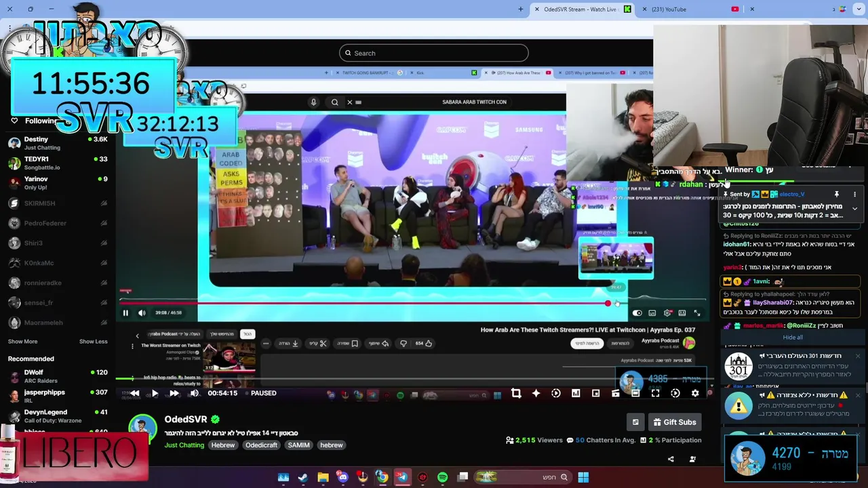Toggle YouTube subtitles button

(x=652, y=313)
